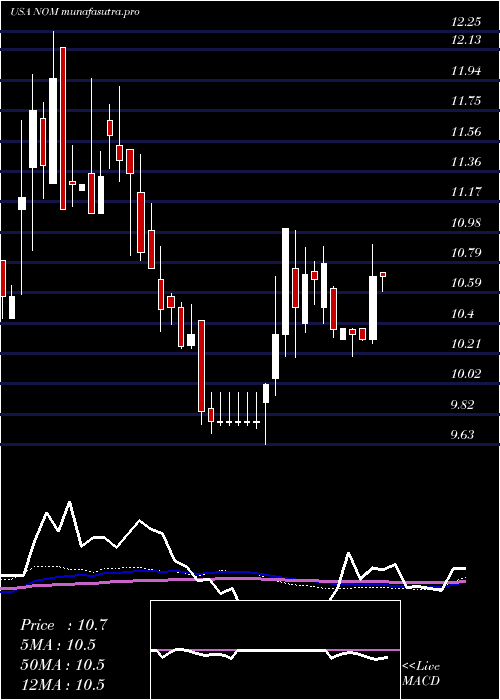Click the 'USA NOM munafasutra.pro' chart title
The width and height of the screenshot is (500, 700).
75,12
